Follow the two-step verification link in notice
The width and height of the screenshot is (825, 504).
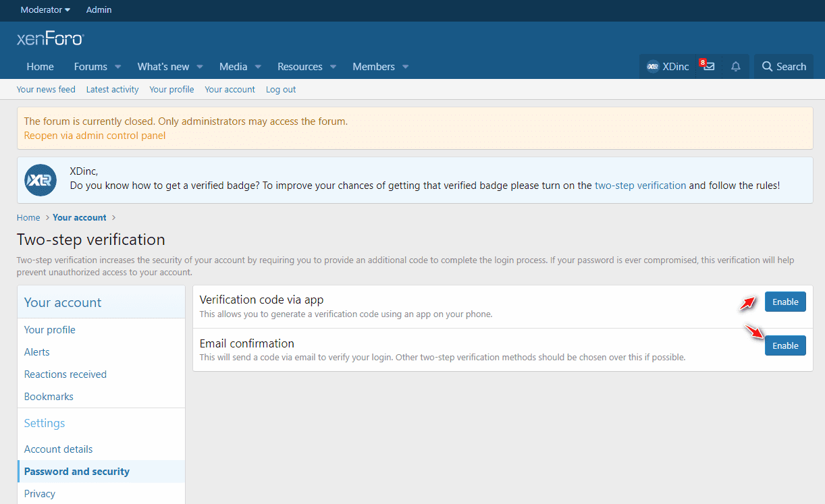point(640,185)
